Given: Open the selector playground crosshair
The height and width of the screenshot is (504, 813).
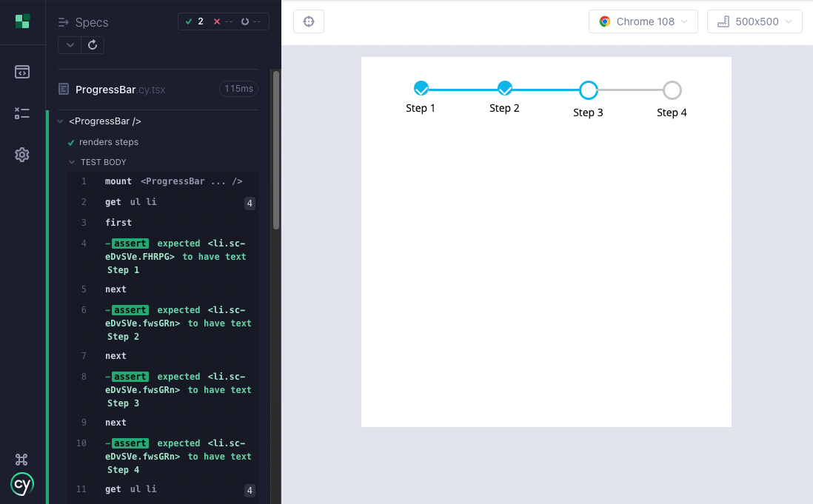Looking at the screenshot, I should point(309,21).
